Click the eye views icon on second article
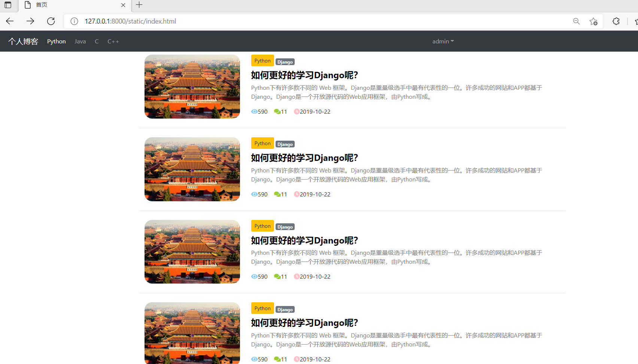This screenshot has width=638, height=364. 254,194
